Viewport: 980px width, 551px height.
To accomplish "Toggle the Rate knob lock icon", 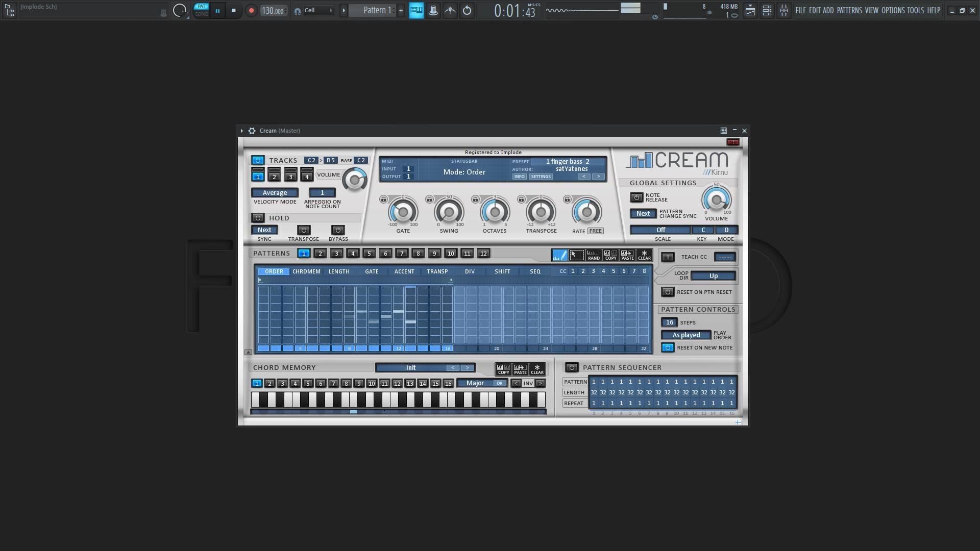I will pyautogui.click(x=567, y=199).
